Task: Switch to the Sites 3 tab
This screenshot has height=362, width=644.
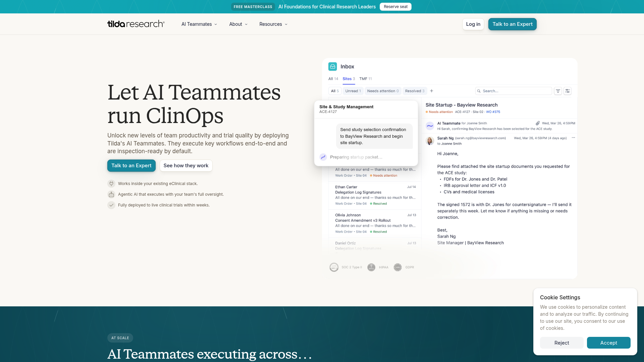Action: tap(349, 79)
